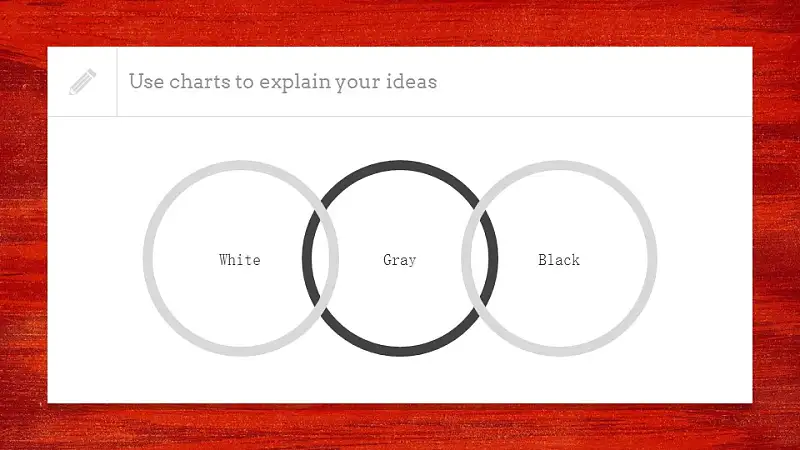Click the light gray ring around 'Black'
This screenshot has height=450, width=800.
(652, 258)
